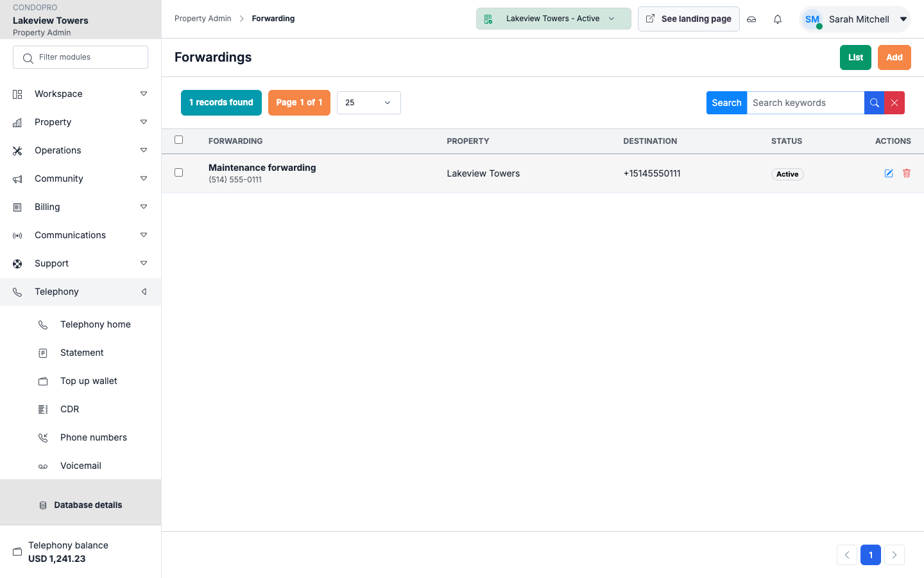Click the next page arrow
924x578 pixels.
pyautogui.click(x=894, y=555)
